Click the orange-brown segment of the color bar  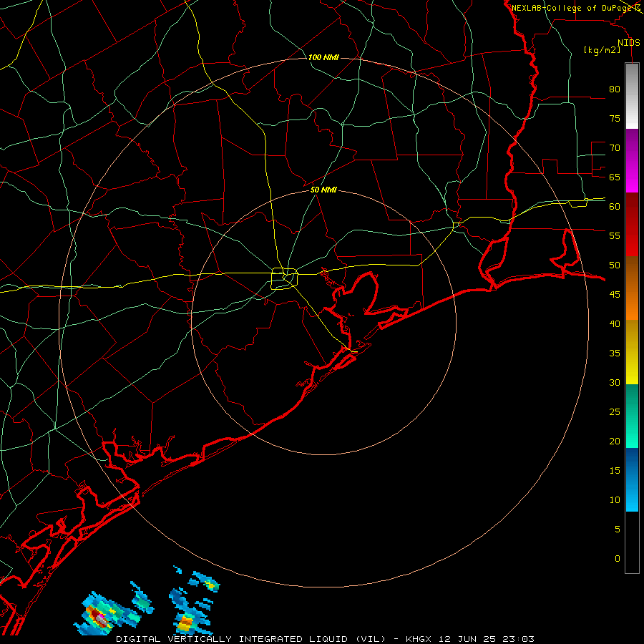632,288
